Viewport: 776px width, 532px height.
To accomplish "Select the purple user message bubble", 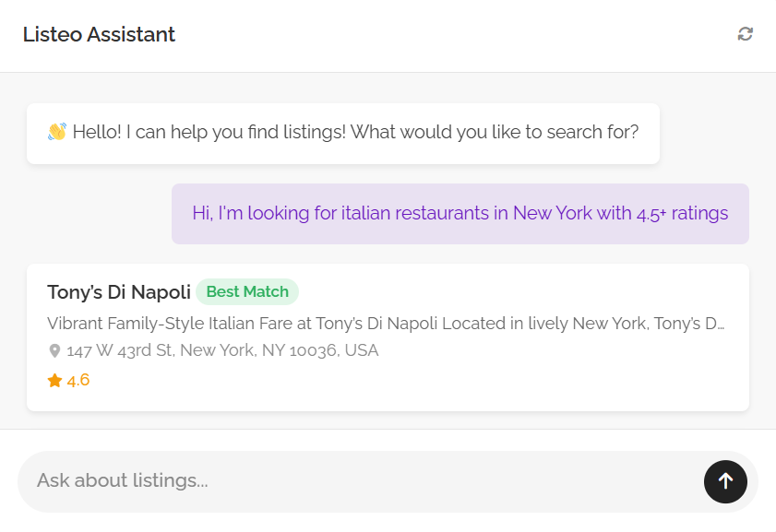I will coord(460,214).
